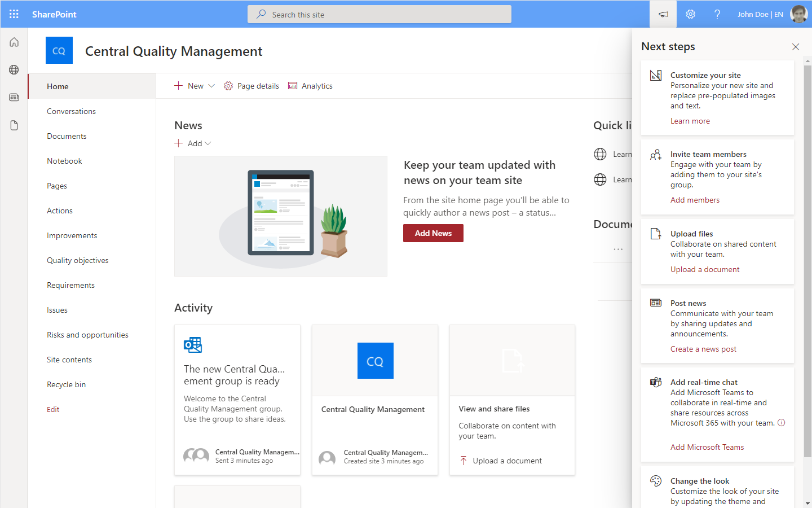Click the Change the look palette icon
Screen dimensions: 812x508
point(656,481)
